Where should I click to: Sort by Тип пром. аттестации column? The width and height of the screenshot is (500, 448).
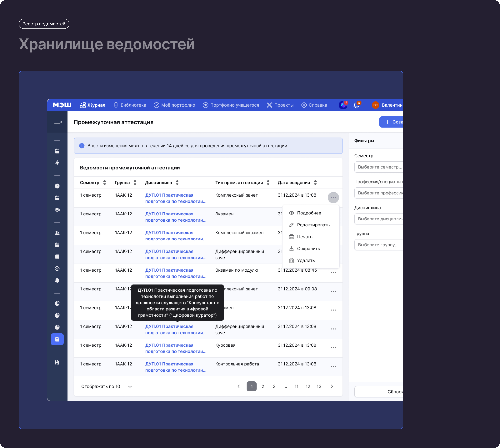tap(268, 183)
